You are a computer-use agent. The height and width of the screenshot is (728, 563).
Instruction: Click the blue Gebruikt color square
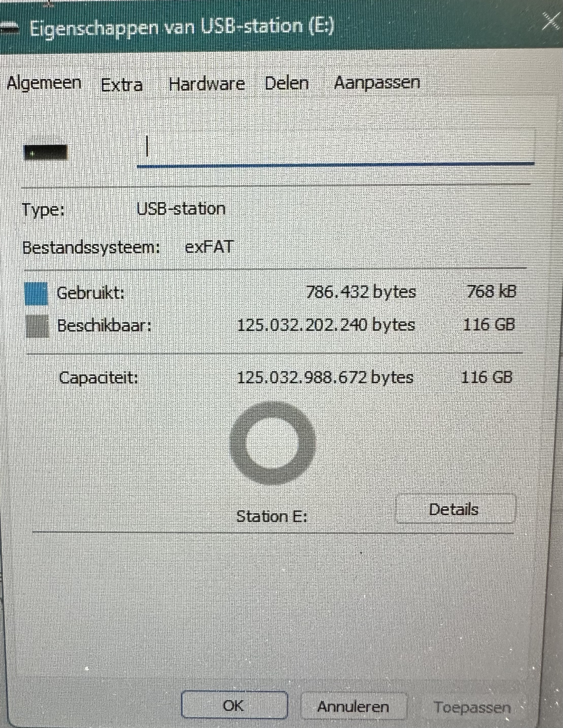(36, 294)
